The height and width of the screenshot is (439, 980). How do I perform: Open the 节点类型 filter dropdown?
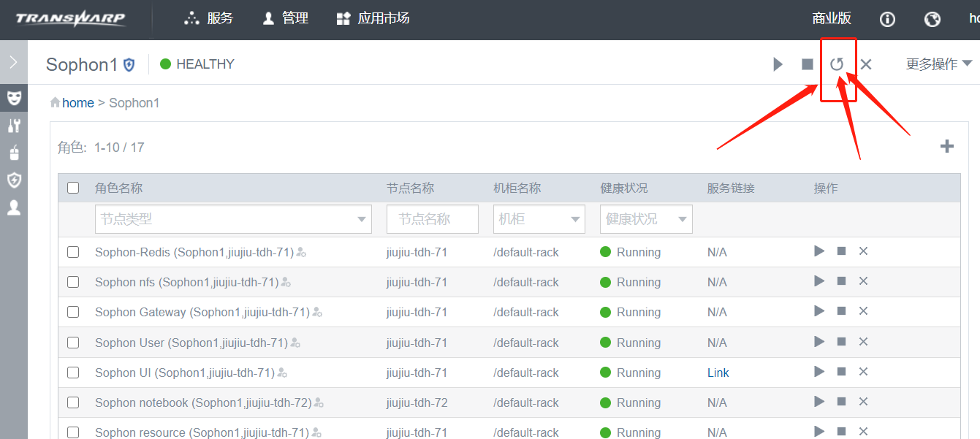[233, 219]
